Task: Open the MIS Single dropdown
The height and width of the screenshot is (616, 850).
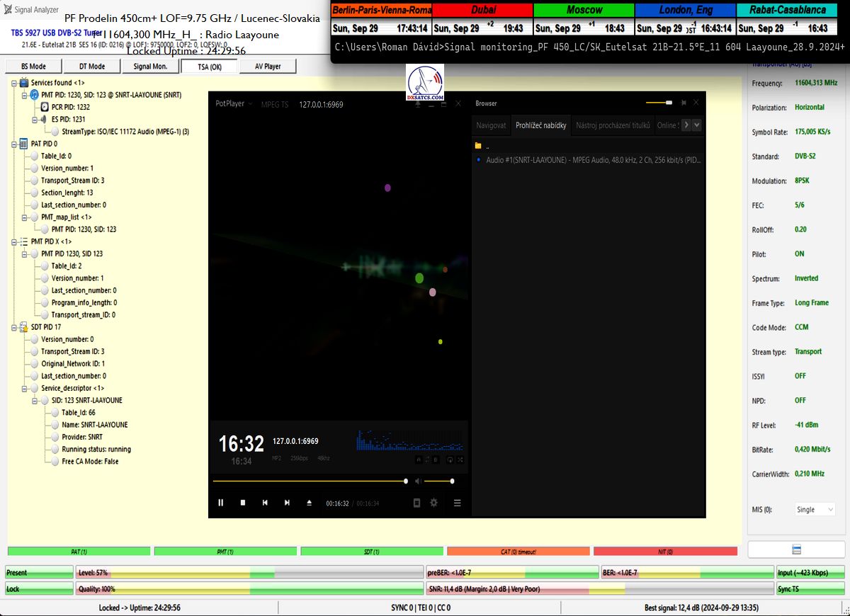Action: (815, 510)
